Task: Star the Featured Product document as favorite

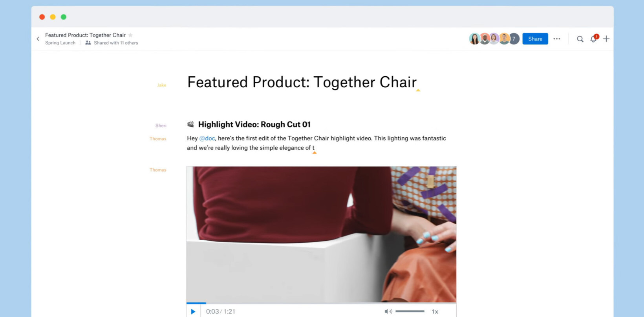Action: [x=130, y=35]
